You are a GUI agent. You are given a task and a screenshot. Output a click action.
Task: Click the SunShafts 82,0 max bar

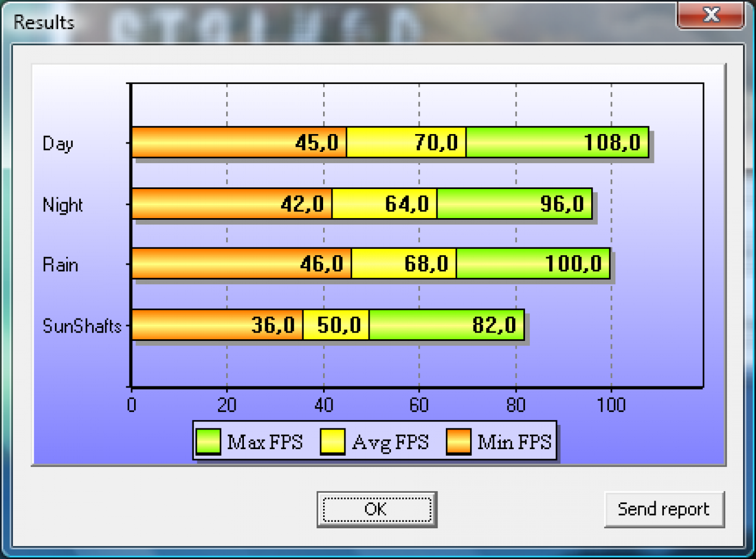(447, 324)
